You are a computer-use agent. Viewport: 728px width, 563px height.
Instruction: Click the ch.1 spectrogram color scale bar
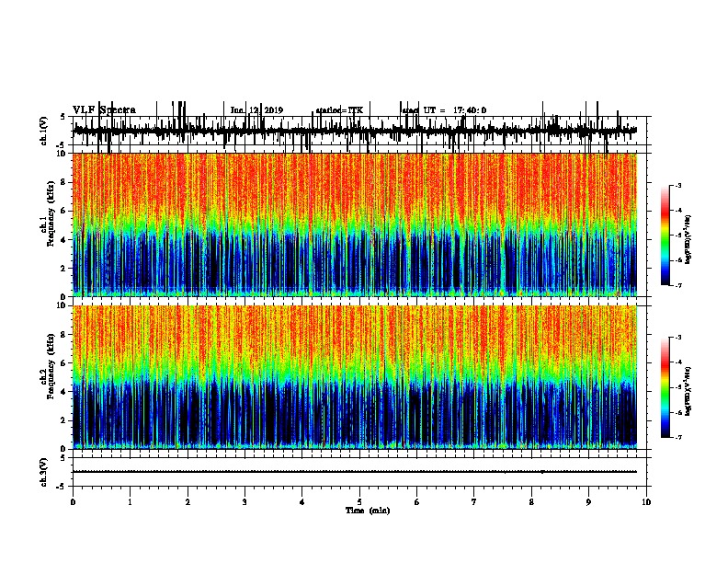[665, 236]
